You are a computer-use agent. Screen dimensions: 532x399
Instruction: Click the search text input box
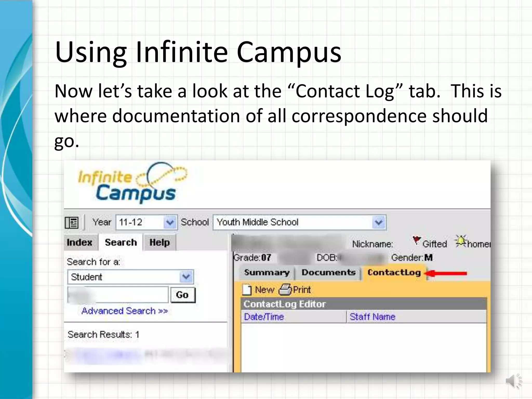tap(118, 295)
